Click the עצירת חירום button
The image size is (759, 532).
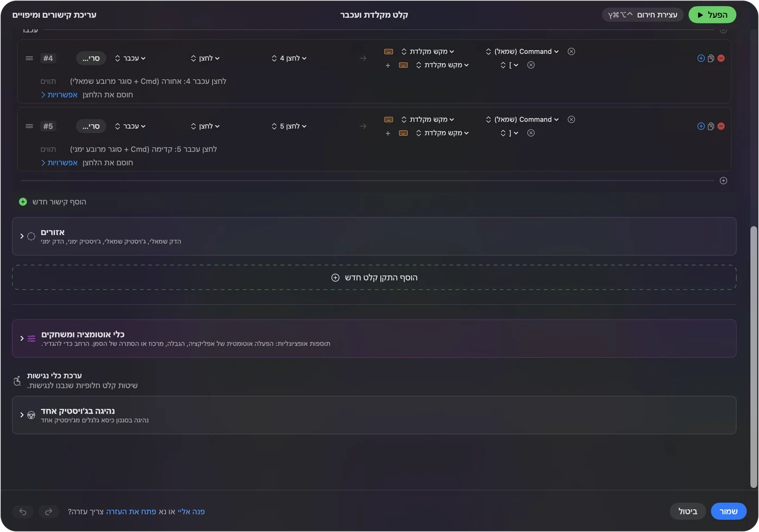(x=643, y=15)
